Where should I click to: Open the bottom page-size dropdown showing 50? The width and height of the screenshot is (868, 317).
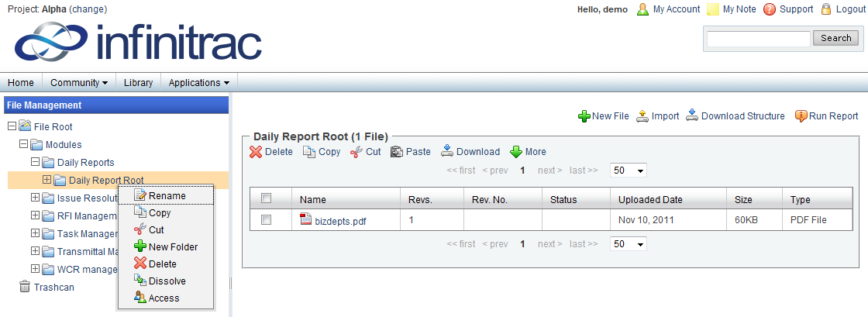pyautogui.click(x=628, y=244)
